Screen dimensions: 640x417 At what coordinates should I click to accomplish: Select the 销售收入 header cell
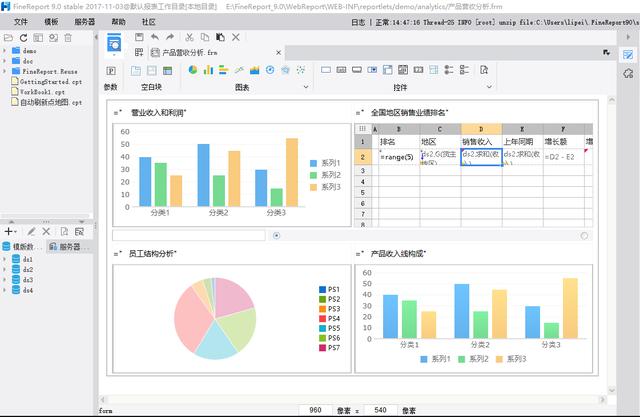481,142
